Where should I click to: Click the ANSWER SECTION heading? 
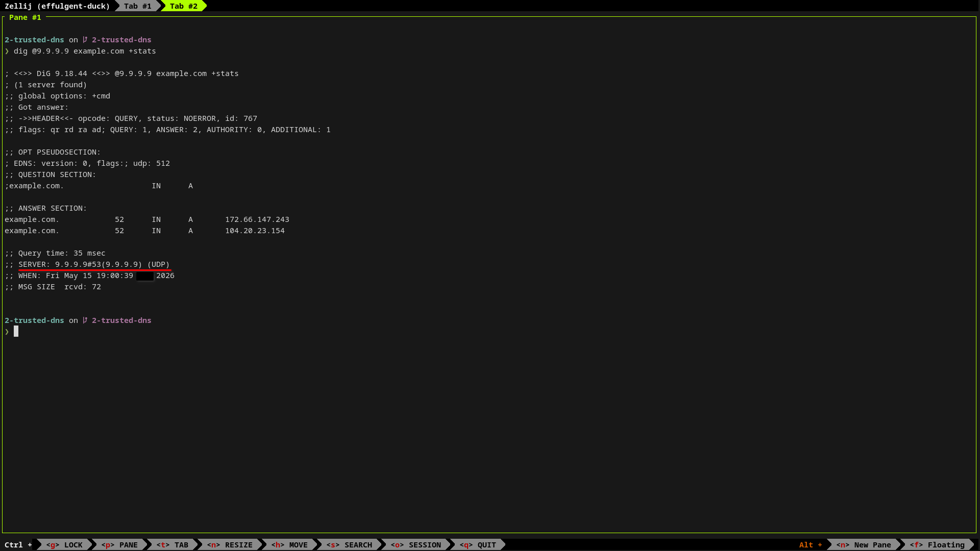click(x=46, y=208)
